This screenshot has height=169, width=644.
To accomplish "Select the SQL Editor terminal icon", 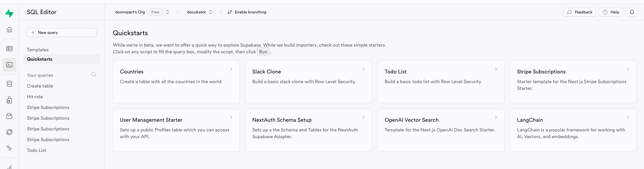I will [9, 65].
